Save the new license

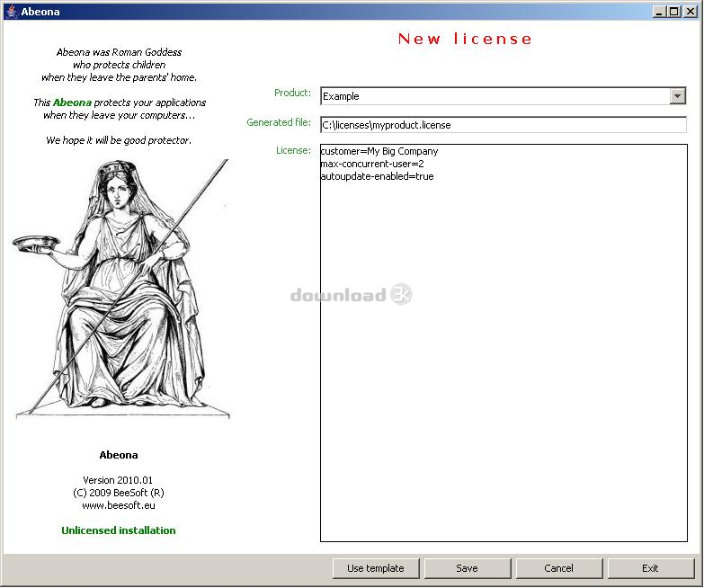[x=467, y=568]
